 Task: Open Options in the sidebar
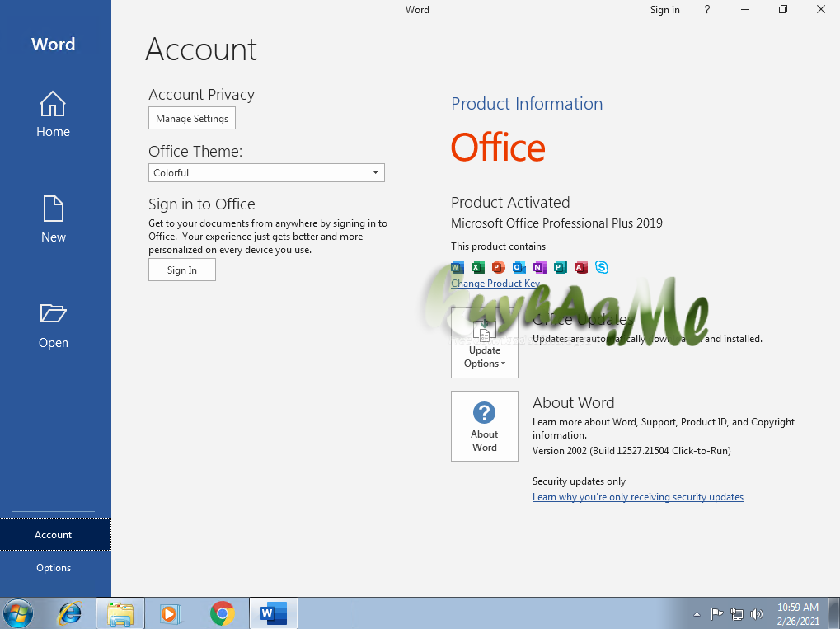(x=54, y=567)
